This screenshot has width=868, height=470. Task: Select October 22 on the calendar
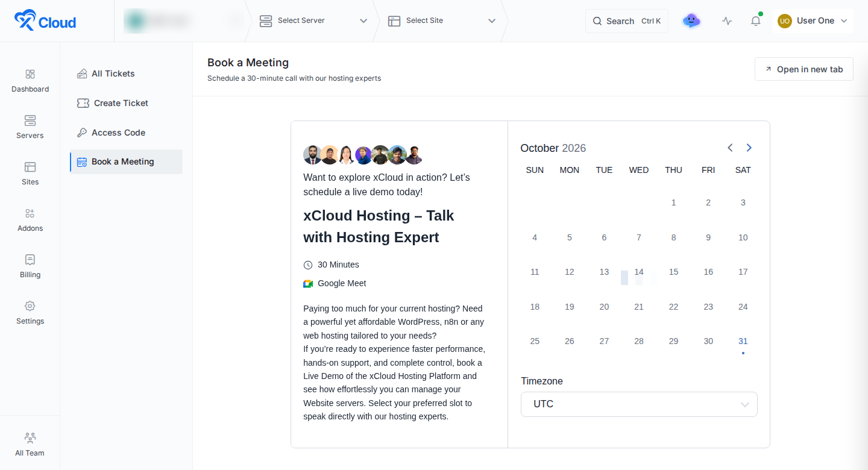(x=673, y=307)
